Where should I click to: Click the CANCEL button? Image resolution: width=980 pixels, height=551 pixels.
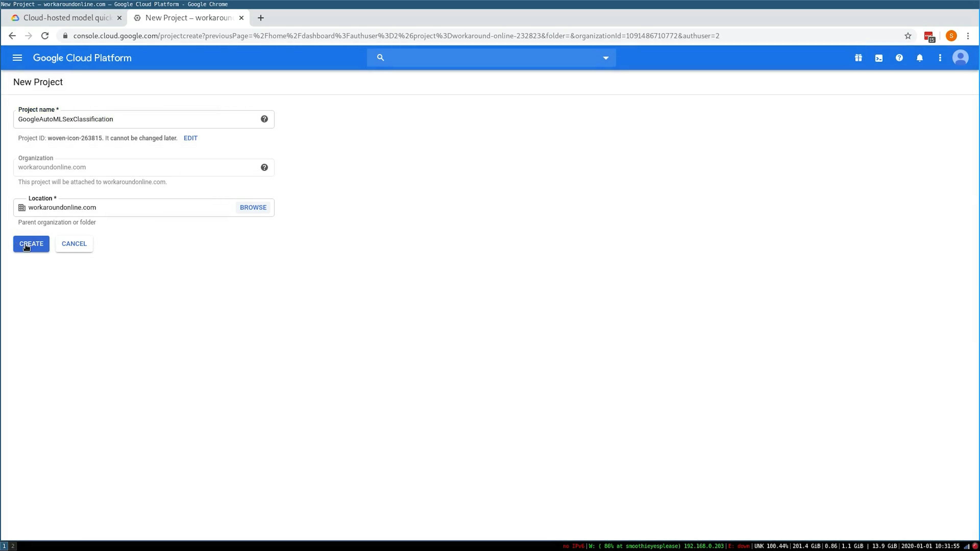[x=74, y=244]
